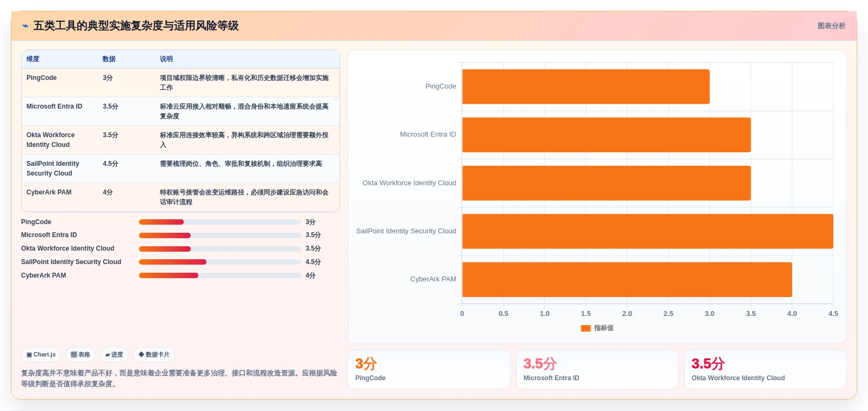Click the 3分 value in PingCode table row

[108, 78]
